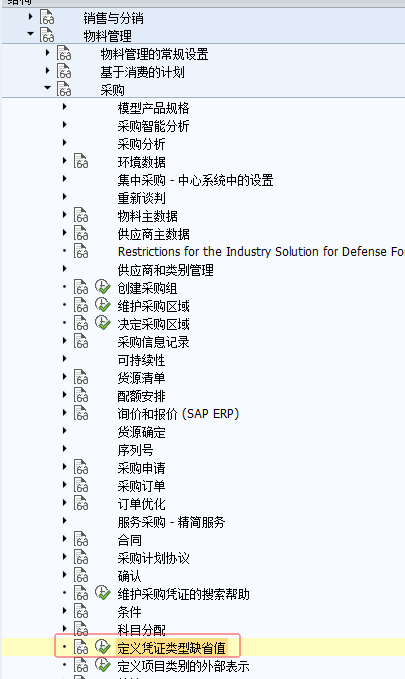Expand the 采购申请 node

click(65, 467)
